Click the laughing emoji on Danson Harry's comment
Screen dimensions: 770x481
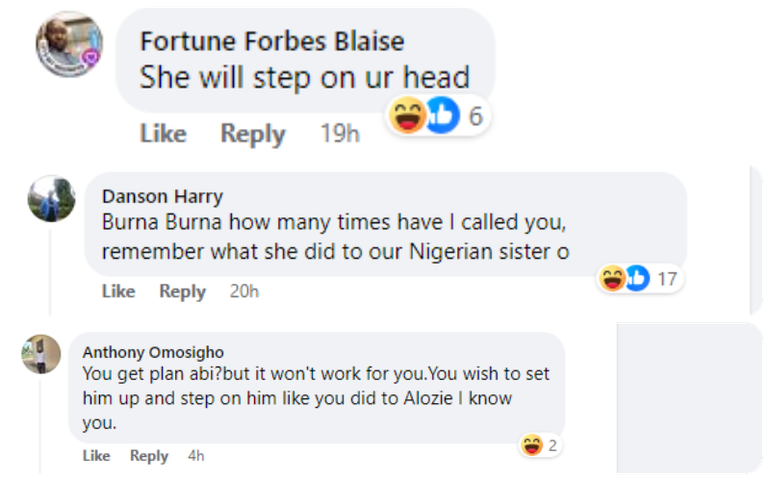[x=612, y=278]
